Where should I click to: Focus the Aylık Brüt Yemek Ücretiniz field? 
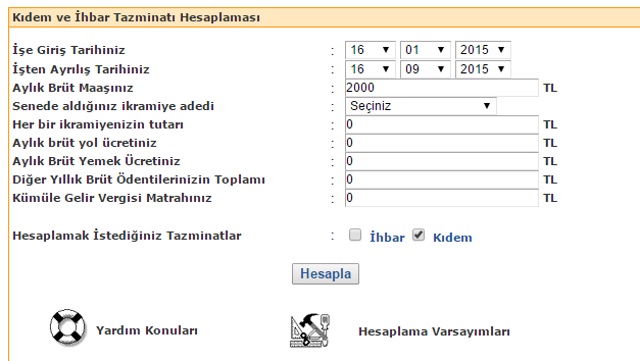click(x=442, y=161)
